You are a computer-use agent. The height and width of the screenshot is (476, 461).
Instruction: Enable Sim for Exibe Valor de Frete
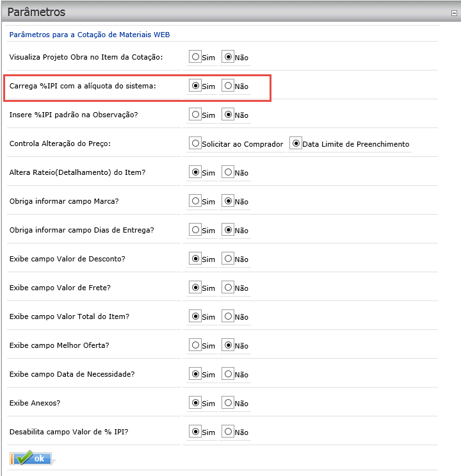[195, 288]
